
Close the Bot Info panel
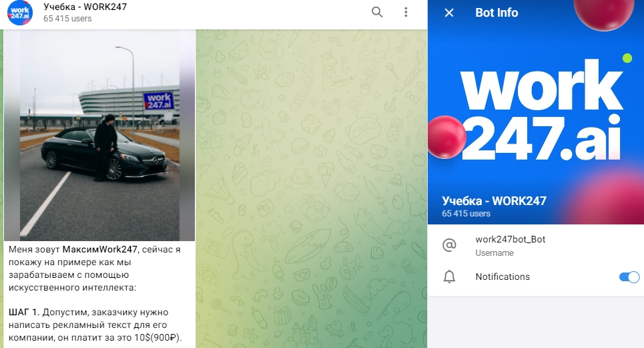pos(449,13)
